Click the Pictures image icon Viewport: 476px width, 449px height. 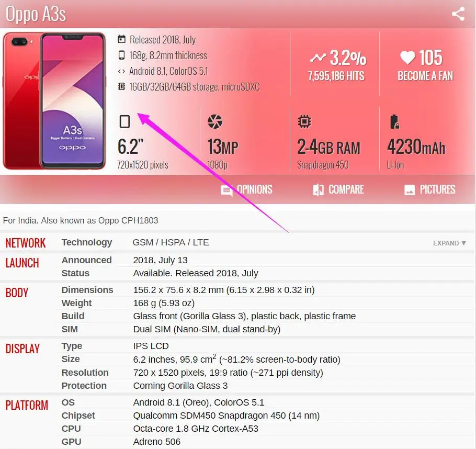pyautogui.click(x=410, y=190)
